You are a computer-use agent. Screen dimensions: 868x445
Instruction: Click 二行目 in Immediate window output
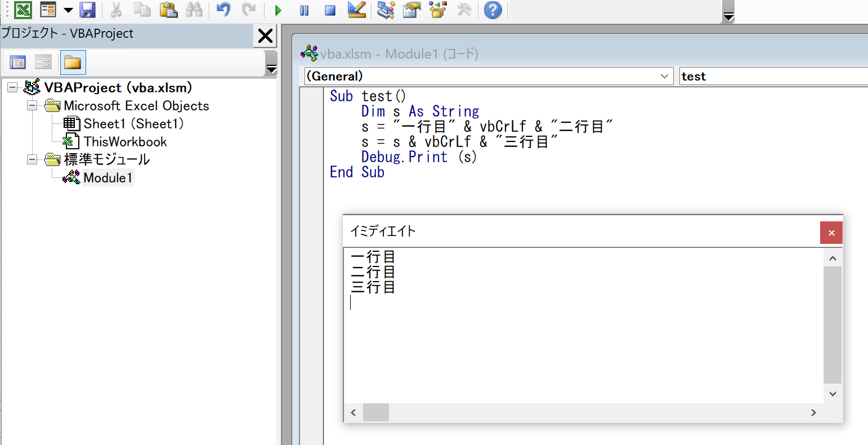tap(373, 273)
